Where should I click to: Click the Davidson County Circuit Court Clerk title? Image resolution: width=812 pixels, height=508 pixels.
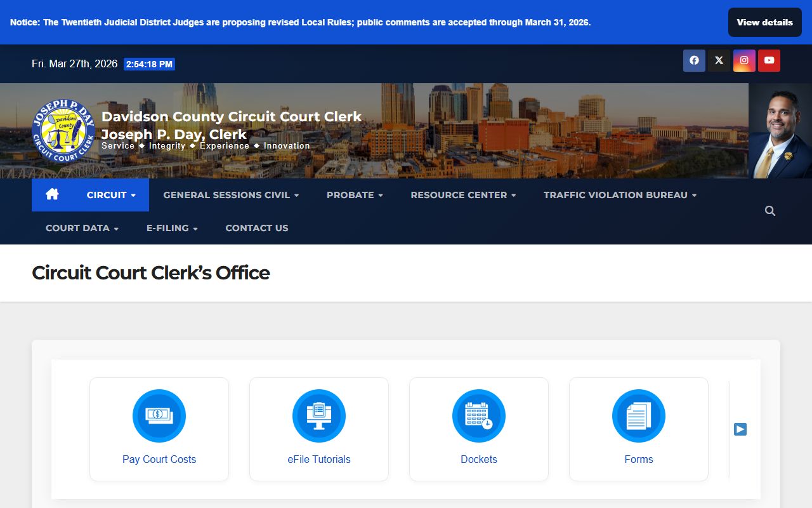tap(232, 117)
